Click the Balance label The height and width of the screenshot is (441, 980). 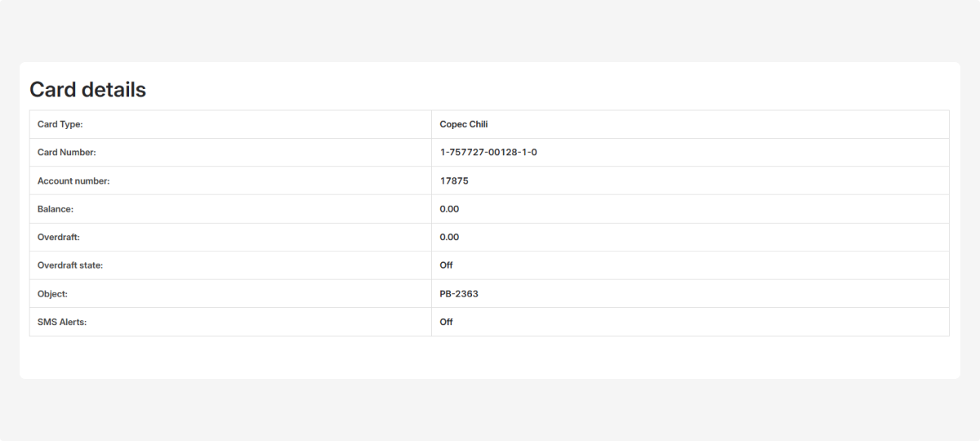pos(56,209)
